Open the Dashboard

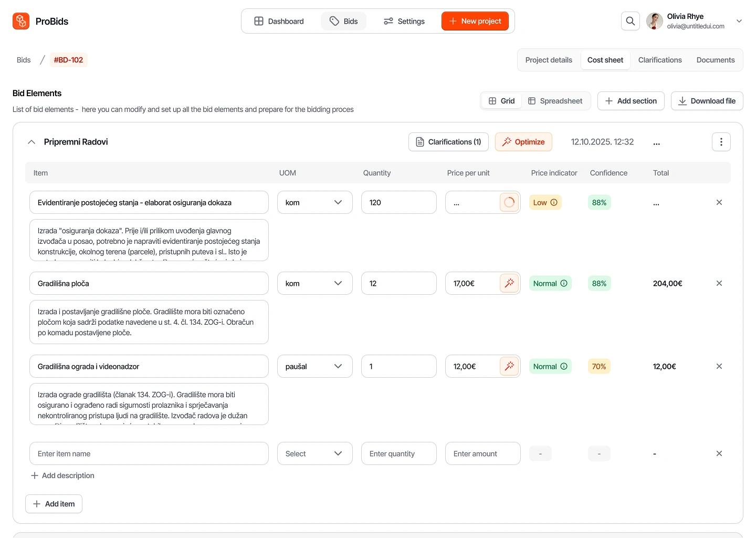279,21
